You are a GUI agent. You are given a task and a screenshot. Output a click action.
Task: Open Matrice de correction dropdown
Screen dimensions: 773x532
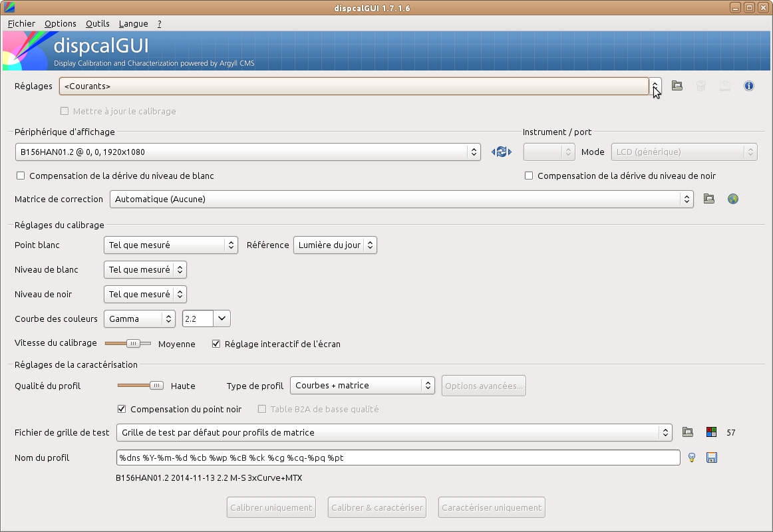point(402,199)
